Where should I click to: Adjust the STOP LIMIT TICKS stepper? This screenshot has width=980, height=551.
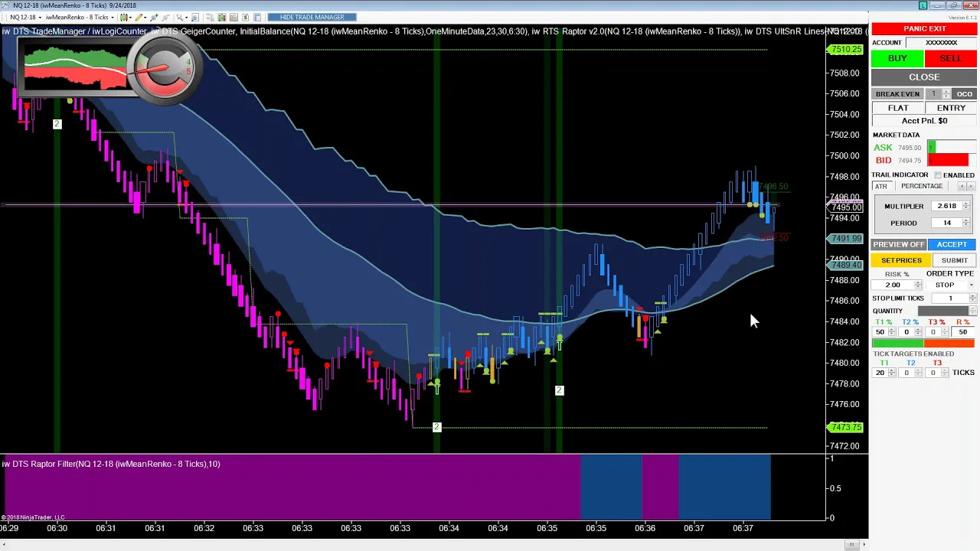(x=972, y=298)
